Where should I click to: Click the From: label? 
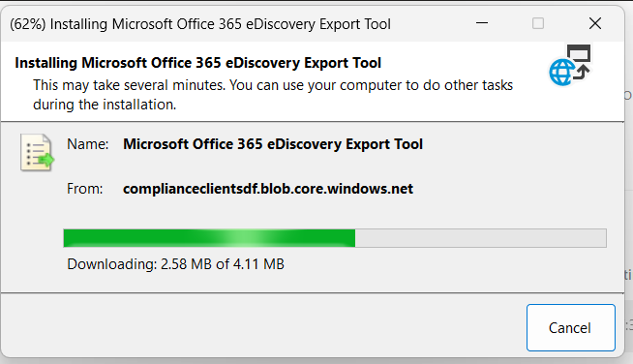tap(85, 189)
